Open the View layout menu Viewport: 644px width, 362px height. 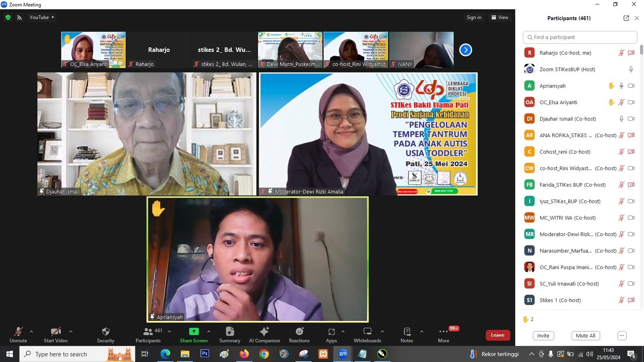pyautogui.click(x=500, y=17)
